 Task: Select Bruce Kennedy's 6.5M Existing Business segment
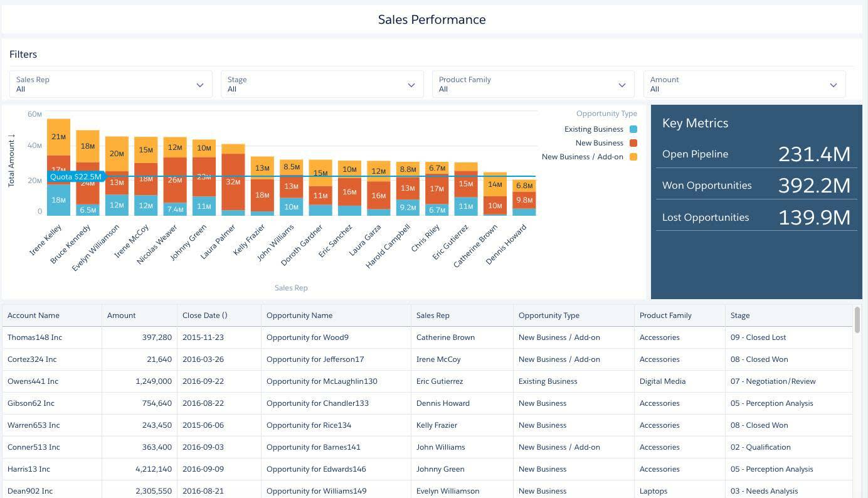[x=88, y=210]
